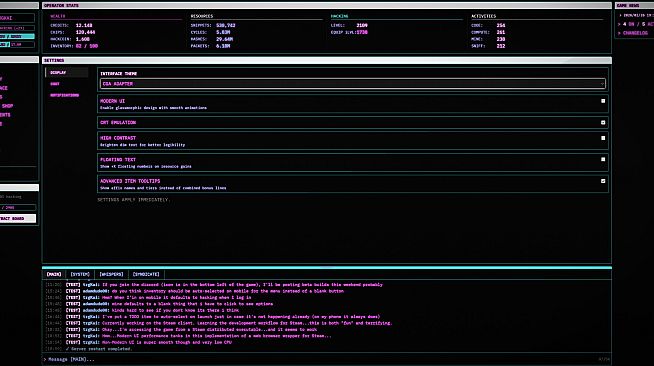This screenshot has width=654, height=366.
Task: Switch to the [SYNDICATE] chat tab
Action: point(146,274)
